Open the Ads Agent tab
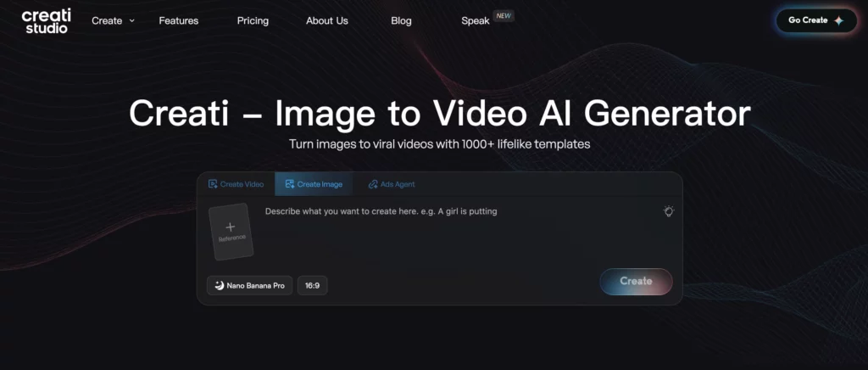868x370 pixels. [x=392, y=184]
